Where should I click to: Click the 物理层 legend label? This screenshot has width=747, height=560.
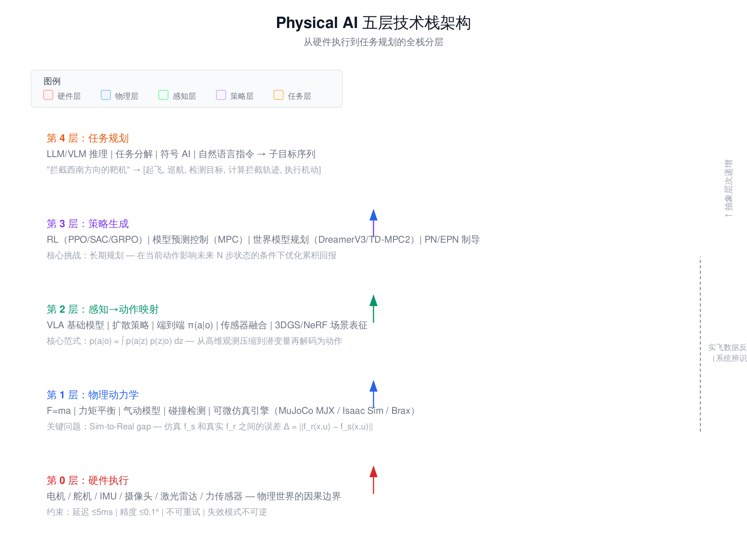127,96
